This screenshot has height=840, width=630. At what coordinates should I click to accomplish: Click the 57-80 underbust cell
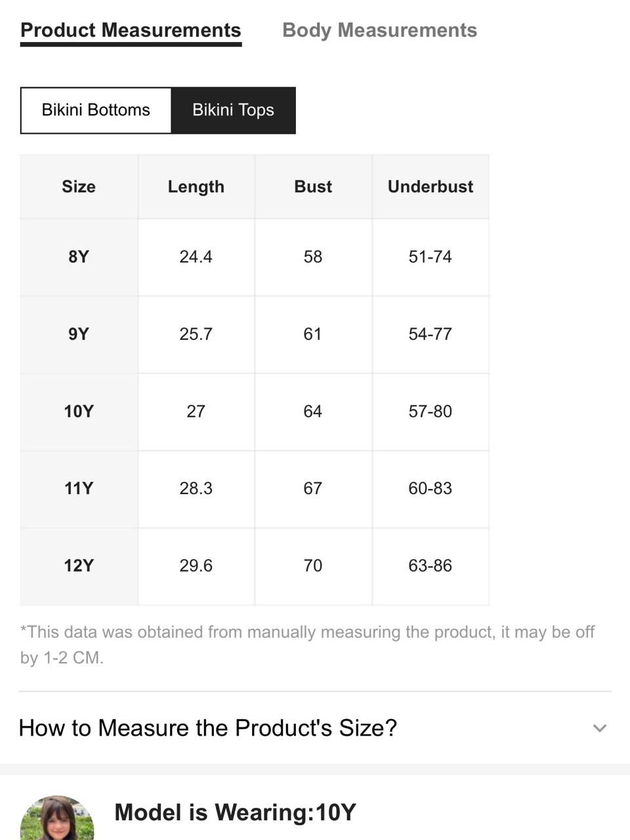tap(430, 411)
